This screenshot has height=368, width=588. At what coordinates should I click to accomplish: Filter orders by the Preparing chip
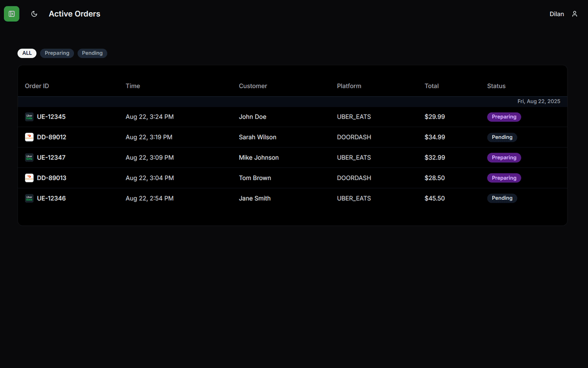(x=57, y=53)
